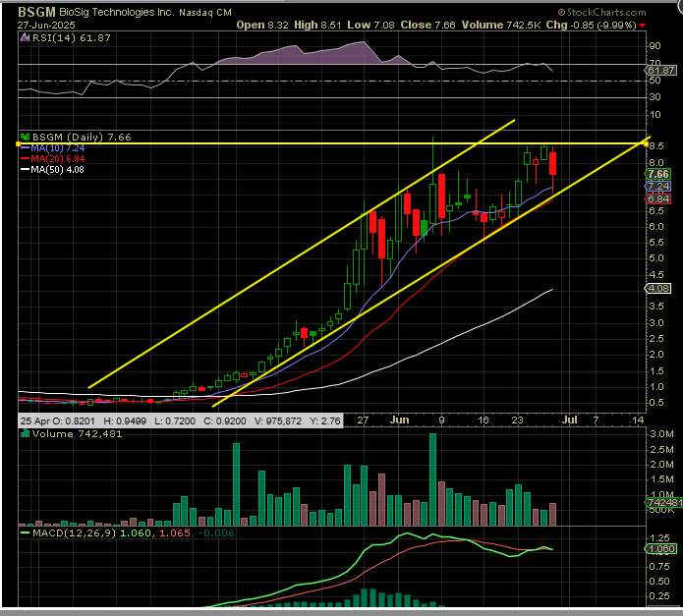This screenshot has width=683, height=616.
Task: Click the RSI(14) area-chart icon
Action: pos(26,38)
